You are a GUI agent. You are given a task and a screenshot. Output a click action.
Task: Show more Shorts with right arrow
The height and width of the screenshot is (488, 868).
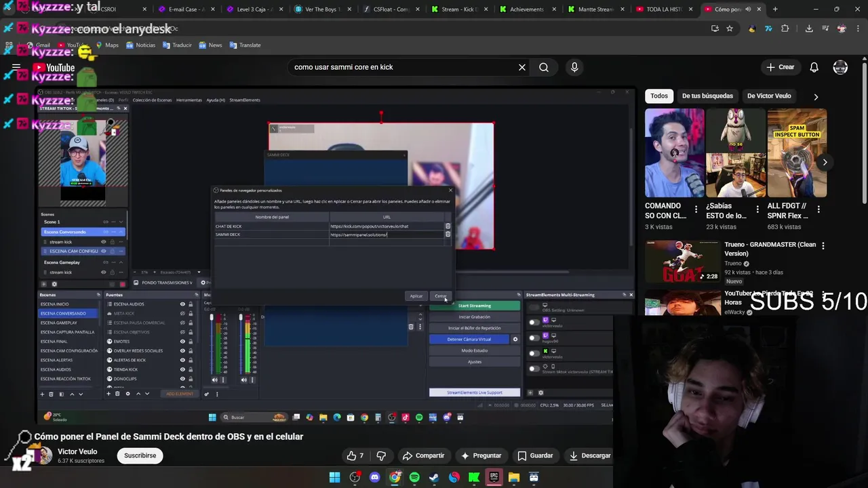click(x=825, y=162)
